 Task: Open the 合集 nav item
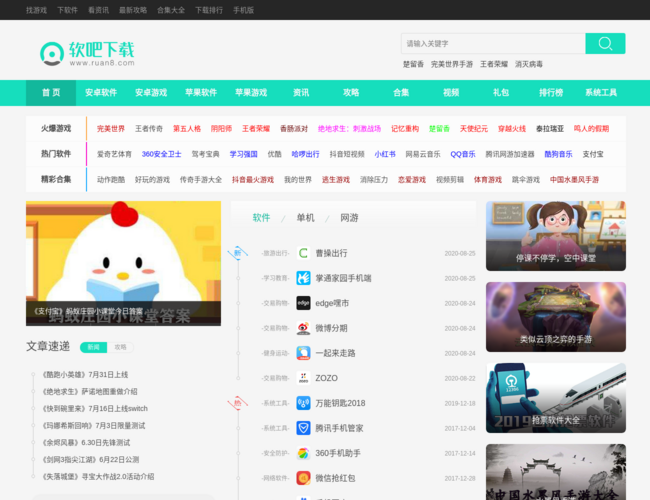coord(401,92)
